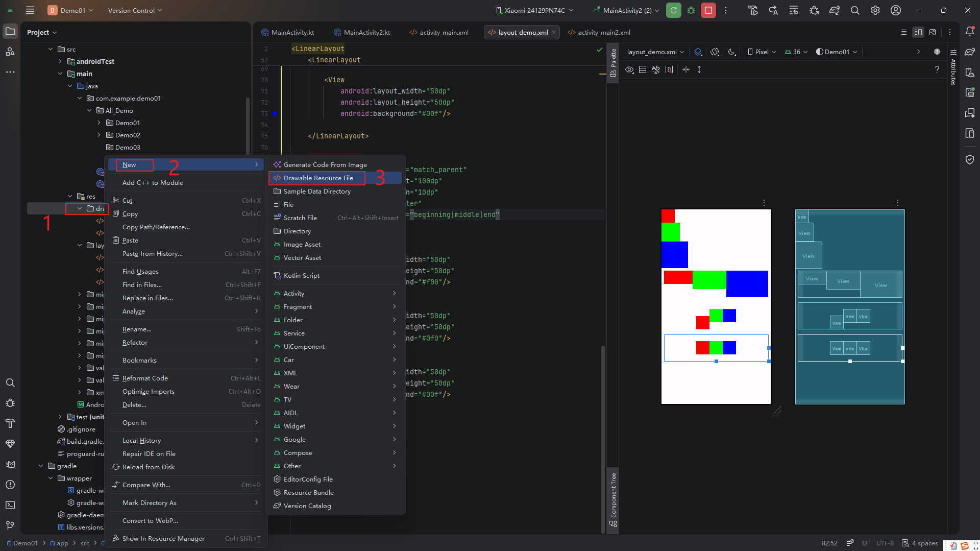The image size is (980, 551).
Task: Open the Xiaomi 24129PN74C device dropdown
Action: point(534,10)
